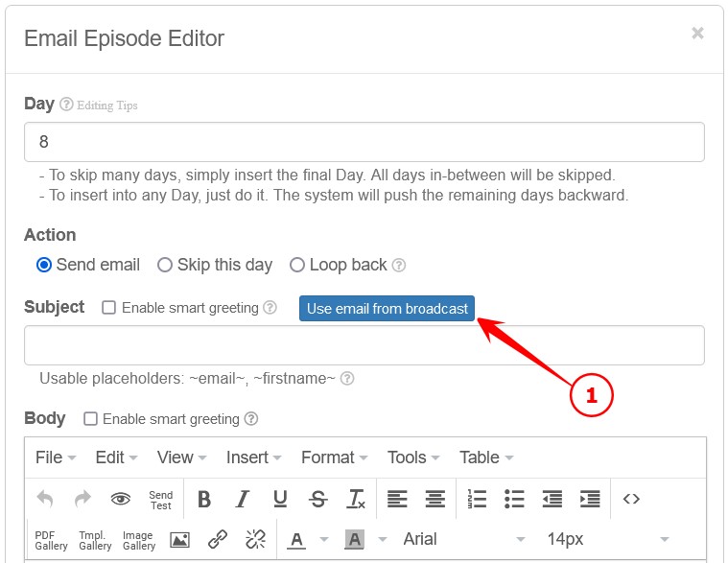Image resolution: width=728 pixels, height=563 pixels.
Task: Open the PDF Gallery
Action: (x=51, y=540)
